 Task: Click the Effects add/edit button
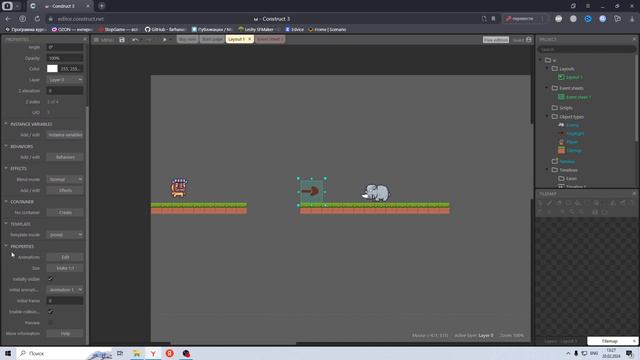pyautogui.click(x=65, y=190)
